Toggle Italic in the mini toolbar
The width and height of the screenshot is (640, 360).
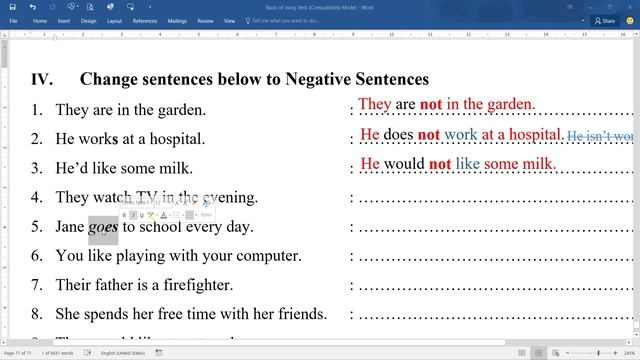pyautogui.click(x=133, y=215)
